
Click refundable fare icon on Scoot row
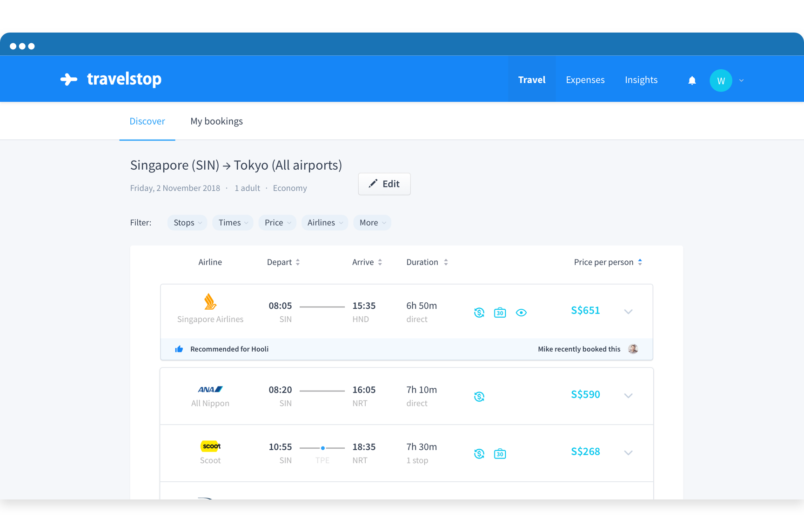click(479, 454)
